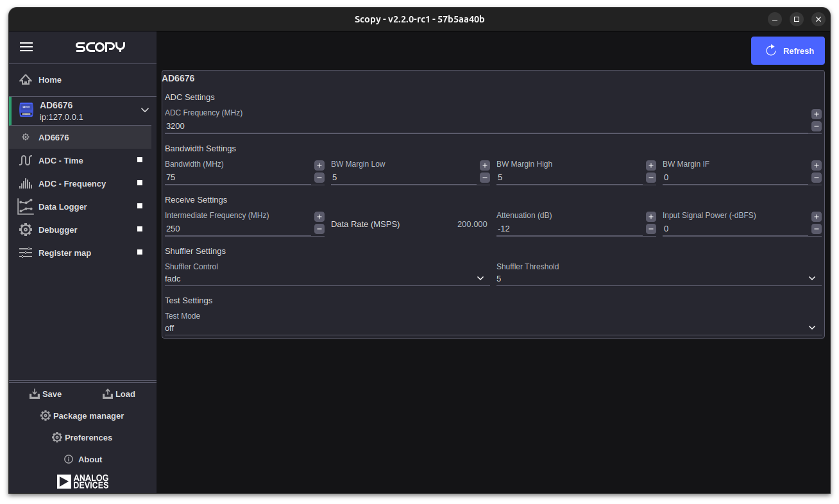Click the Data Rate value 200.000
Viewport: 839px width, 504px height.
[x=472, y=224]
